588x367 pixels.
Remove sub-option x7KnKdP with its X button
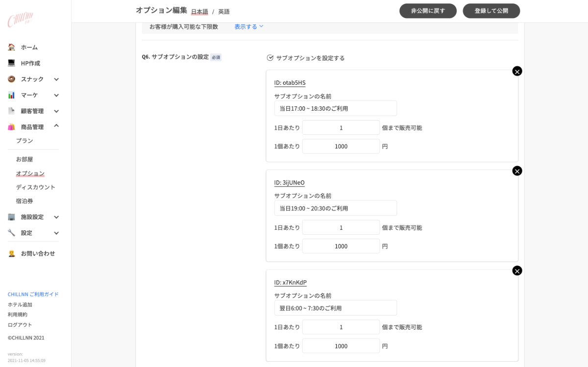517,270
